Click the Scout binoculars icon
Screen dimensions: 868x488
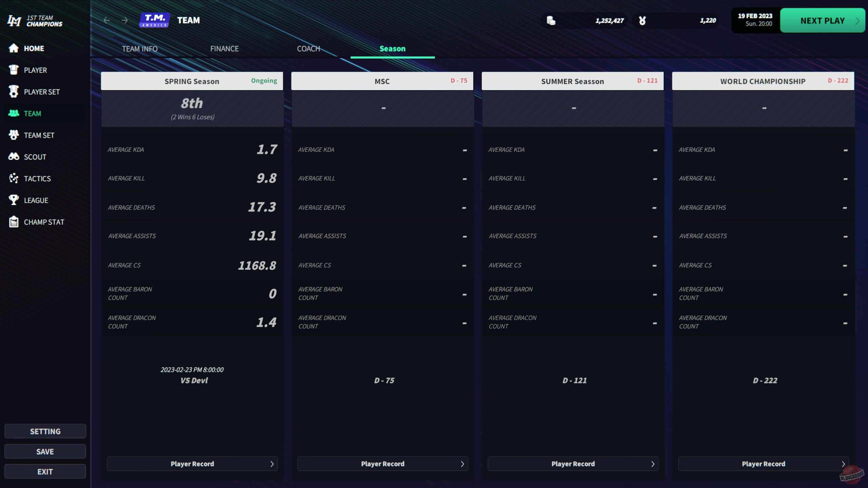click(14, 157)
